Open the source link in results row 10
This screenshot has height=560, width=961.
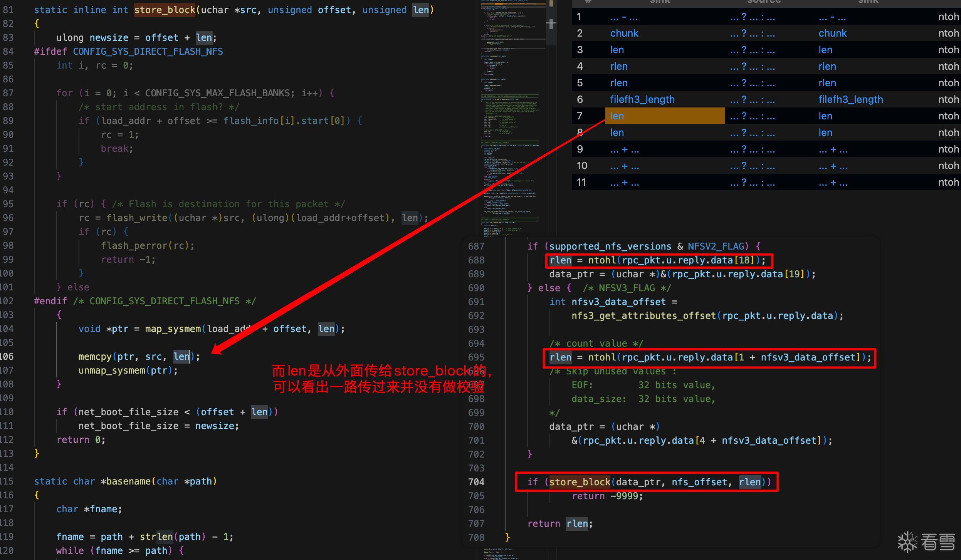click(753, 166)
